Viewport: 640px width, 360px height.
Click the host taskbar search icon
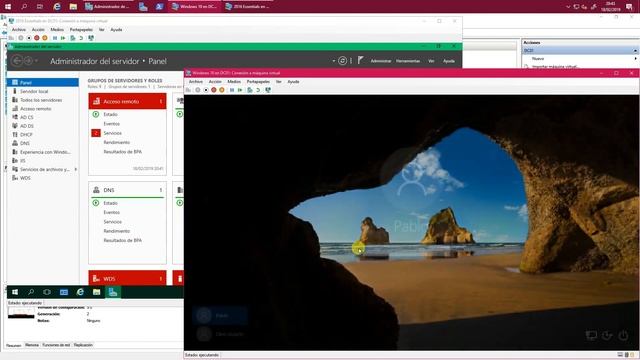point(24,7)
